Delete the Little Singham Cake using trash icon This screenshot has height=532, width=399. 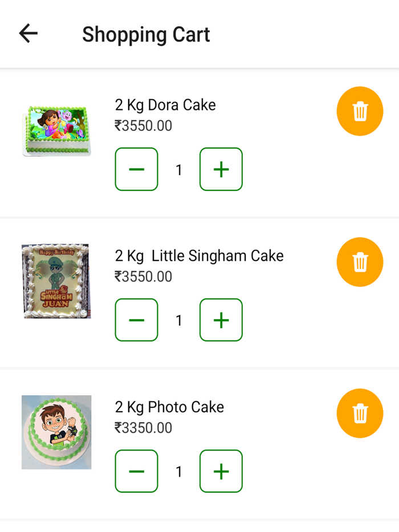pyautogui.click(x=359, y=262)
